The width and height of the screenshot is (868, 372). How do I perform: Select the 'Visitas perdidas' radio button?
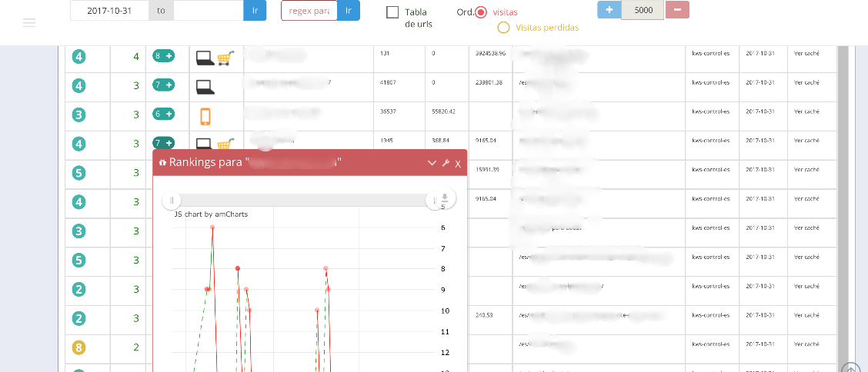coord(504,27)
